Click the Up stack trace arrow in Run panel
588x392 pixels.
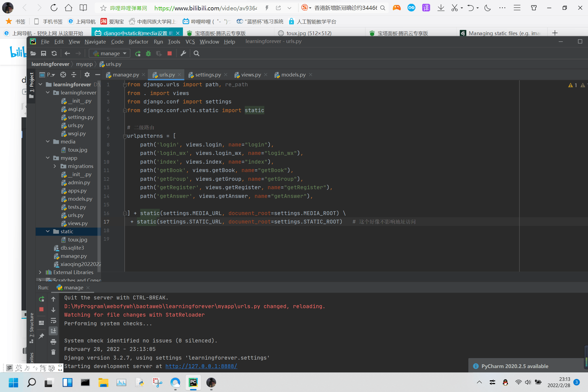pos(53,299)
